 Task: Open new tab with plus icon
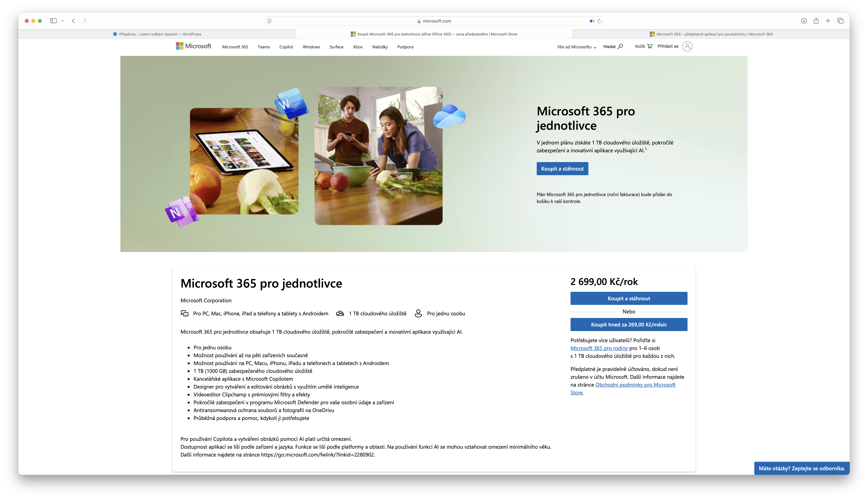(x=828, y=21)
